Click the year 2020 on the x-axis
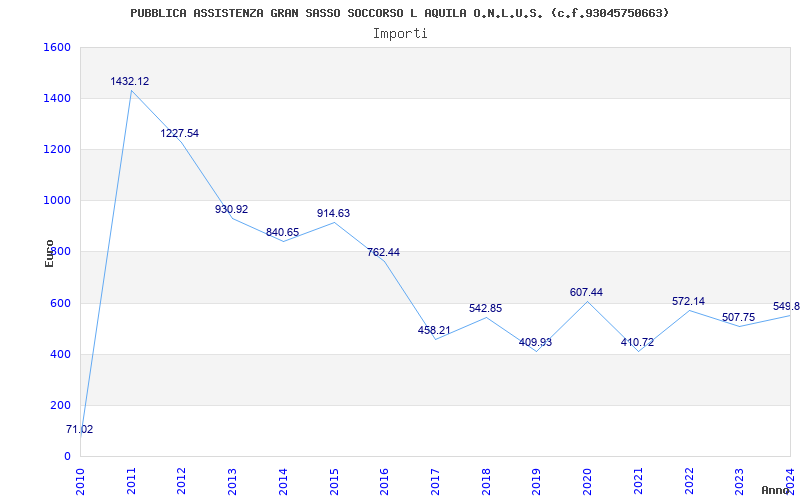This screenshot has width=800, height=500. (x=587, y=481)
